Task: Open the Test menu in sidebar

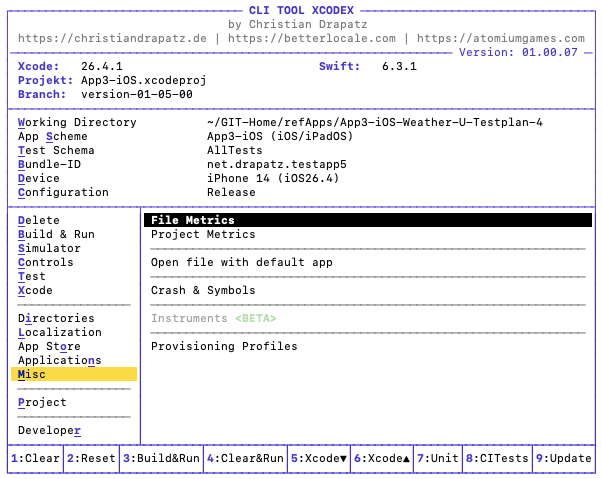Action: [31, 276]
